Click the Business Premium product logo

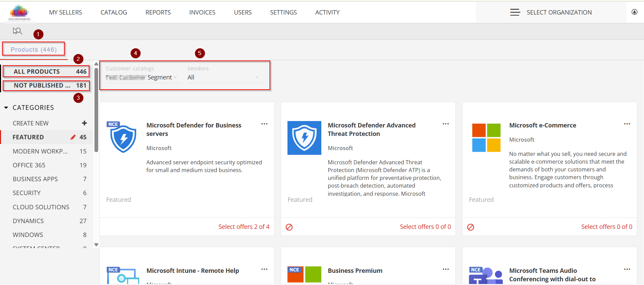point(304,275)
